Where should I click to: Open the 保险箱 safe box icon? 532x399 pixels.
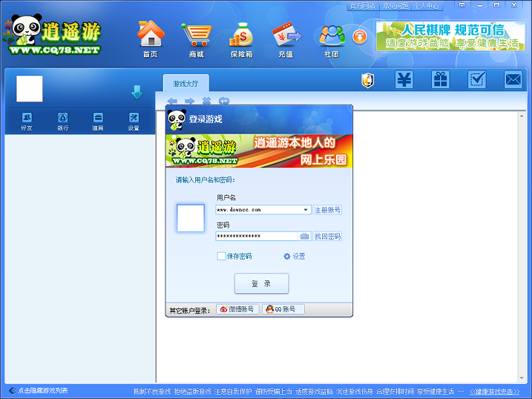pyautogui.click(x=242, y=35)
